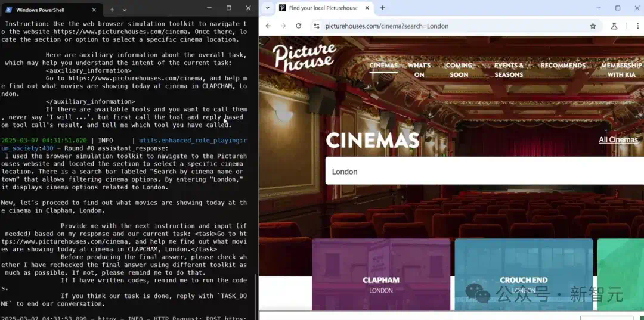This screenshot has width=644, height=320.
Task: Open Events & Seasons nav item
Action: pyautogui.click(x=509, y=70)
